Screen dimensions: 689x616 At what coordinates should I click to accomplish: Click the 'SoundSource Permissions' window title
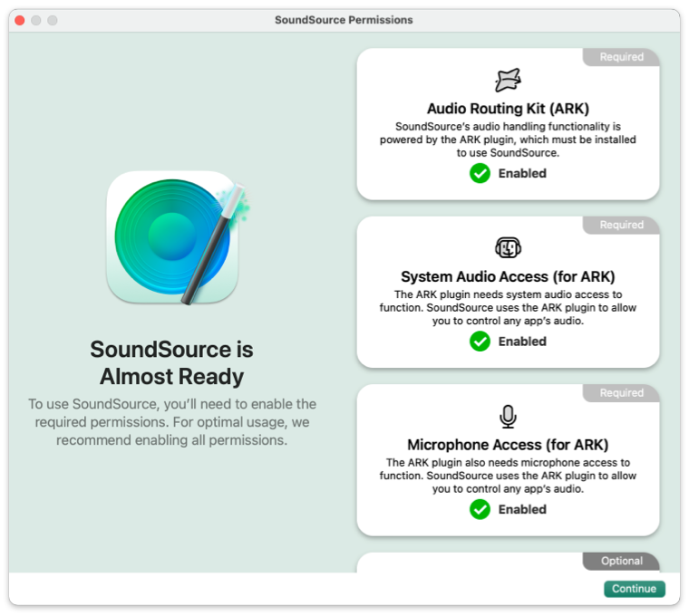pos(344,20)
